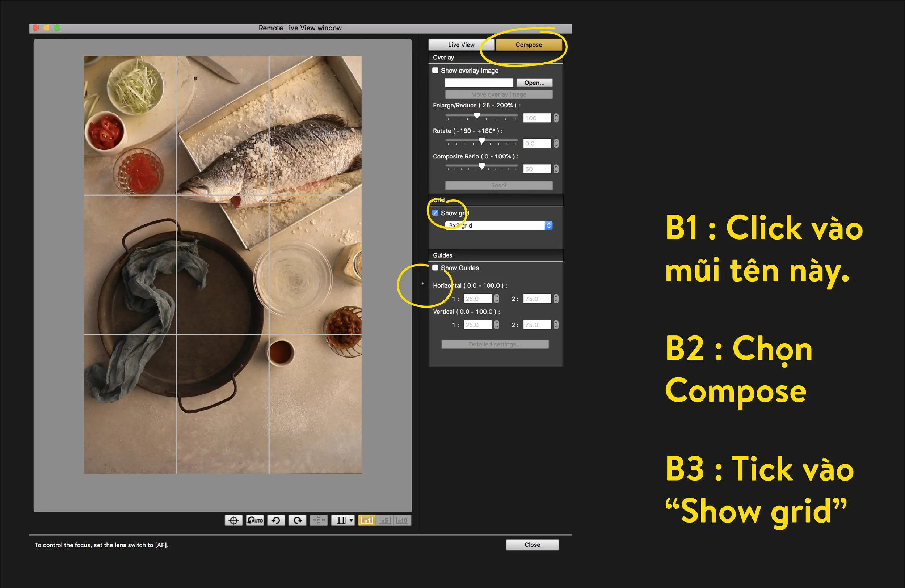Click the Enlarge/Reduce slider handle
The height and width of the screenshot is (588, 905).
(477, 115)
